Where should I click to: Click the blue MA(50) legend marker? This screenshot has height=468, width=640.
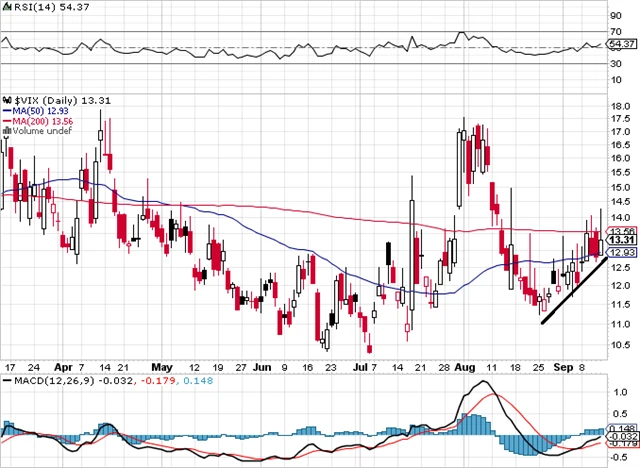point(6,110)
